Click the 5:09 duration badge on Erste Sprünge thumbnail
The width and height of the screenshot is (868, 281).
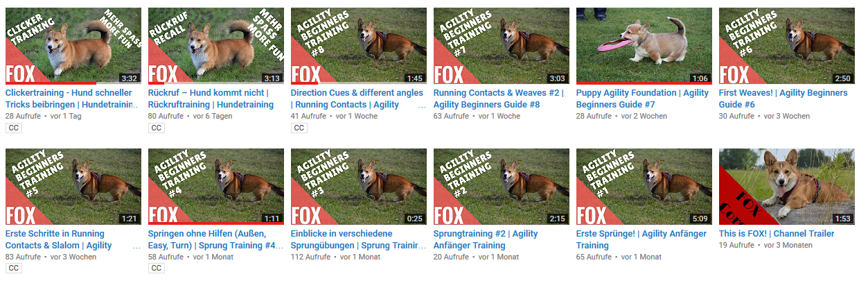click(x=700, y=219)
